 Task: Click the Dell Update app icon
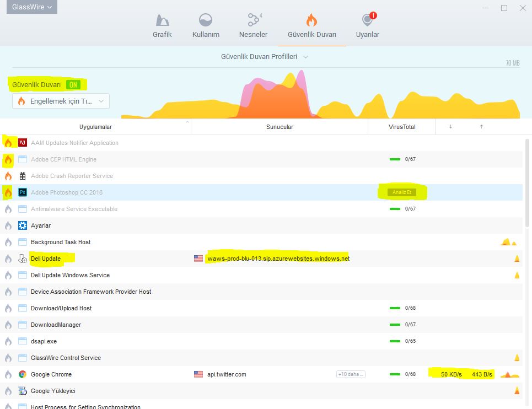point(23,259)
